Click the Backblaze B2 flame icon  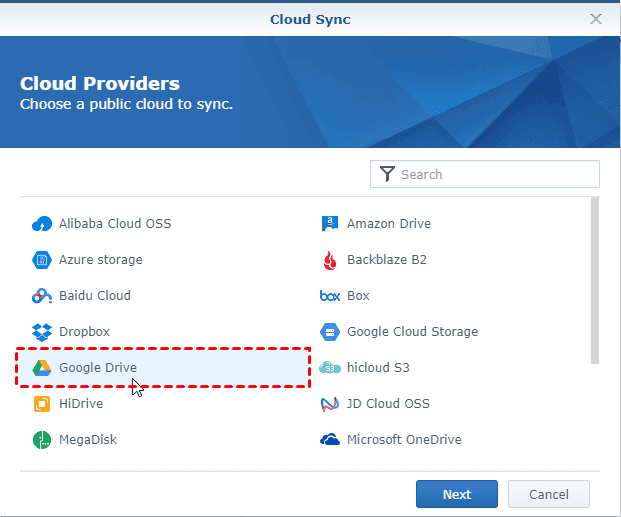(329, 260)
